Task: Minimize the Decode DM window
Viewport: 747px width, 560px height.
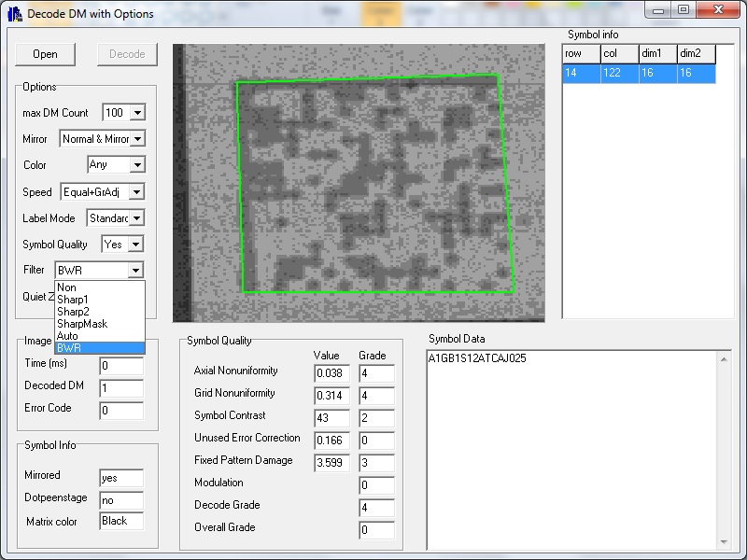Action: [658, 10]
